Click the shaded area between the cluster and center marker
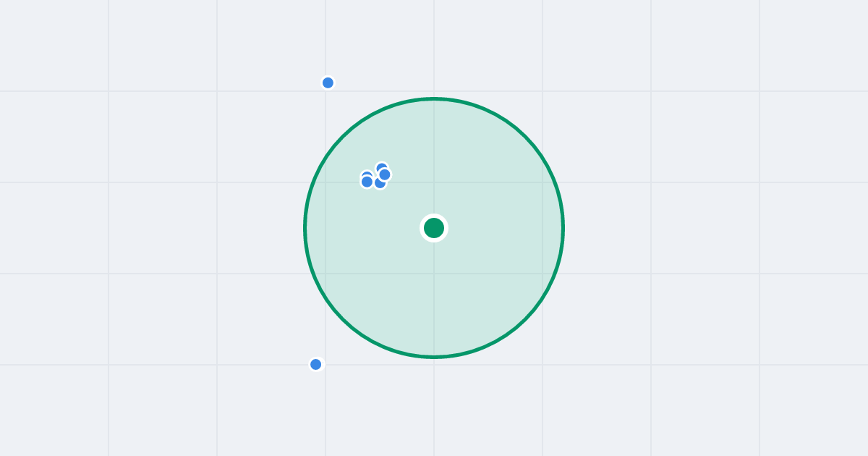The width and height of the screenshot is (868, 456). (407, 203)
